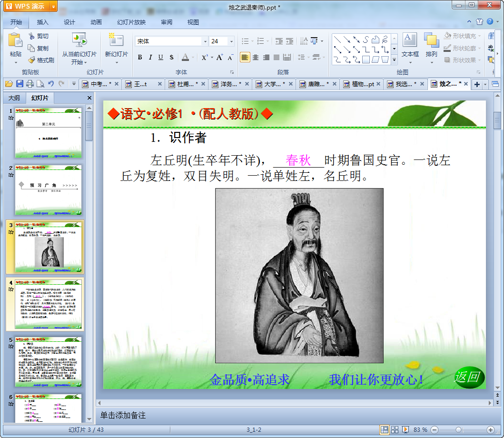The image size is (504, 438).
Task: Click the slide editor vertical scrollbar thumb
Action: 497,120
